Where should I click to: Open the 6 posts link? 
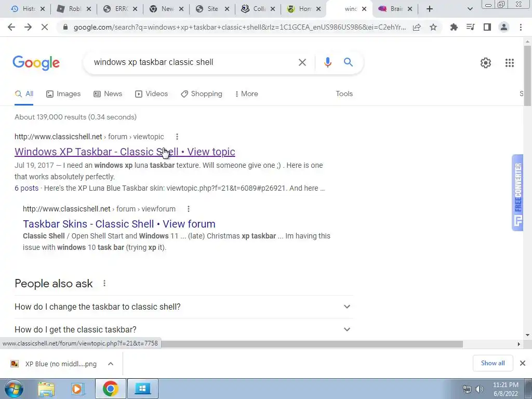click(26, 188)
